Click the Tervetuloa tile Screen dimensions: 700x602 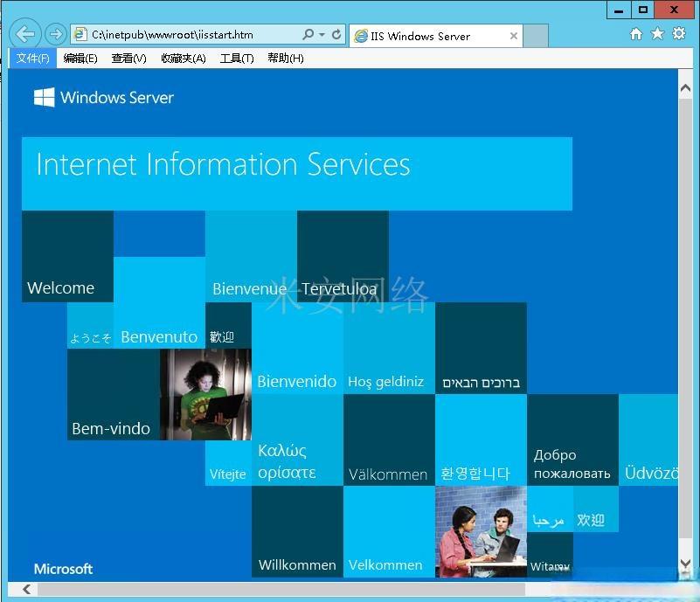pos(343,256)
